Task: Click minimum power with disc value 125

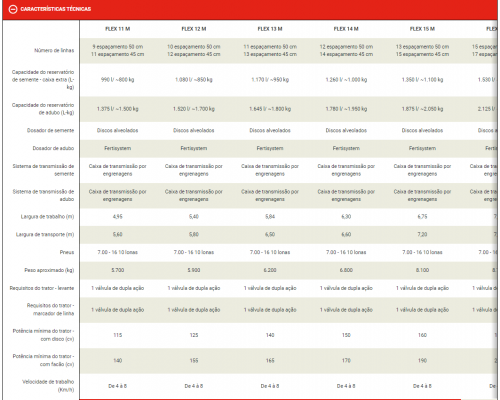Action: click(x=194, y=335)
